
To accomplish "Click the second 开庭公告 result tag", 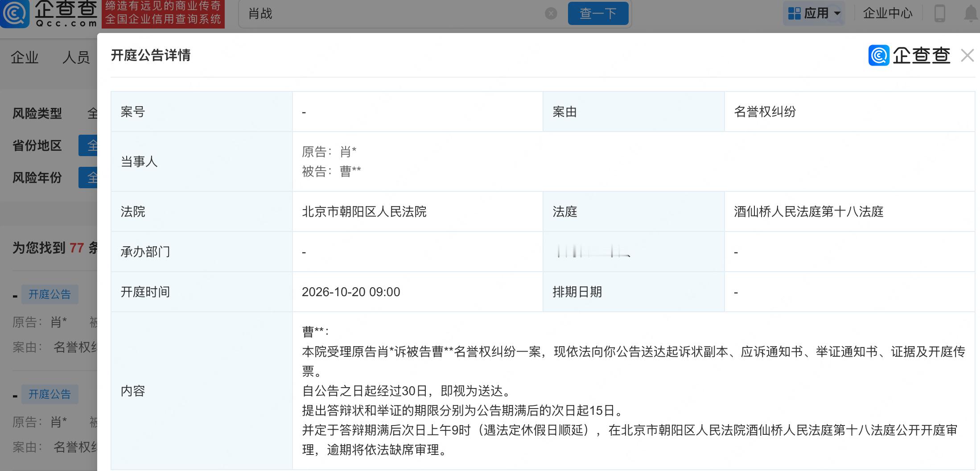I will point(50,394).
